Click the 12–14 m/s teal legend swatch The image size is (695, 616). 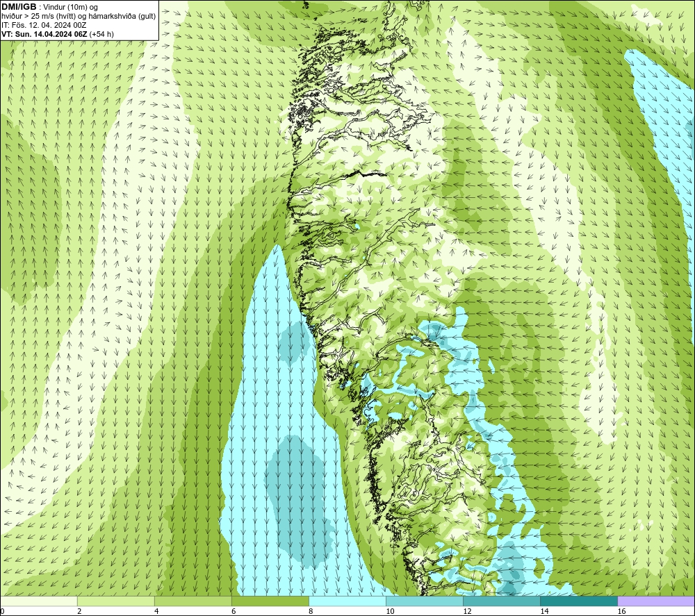tap(502, 601)
